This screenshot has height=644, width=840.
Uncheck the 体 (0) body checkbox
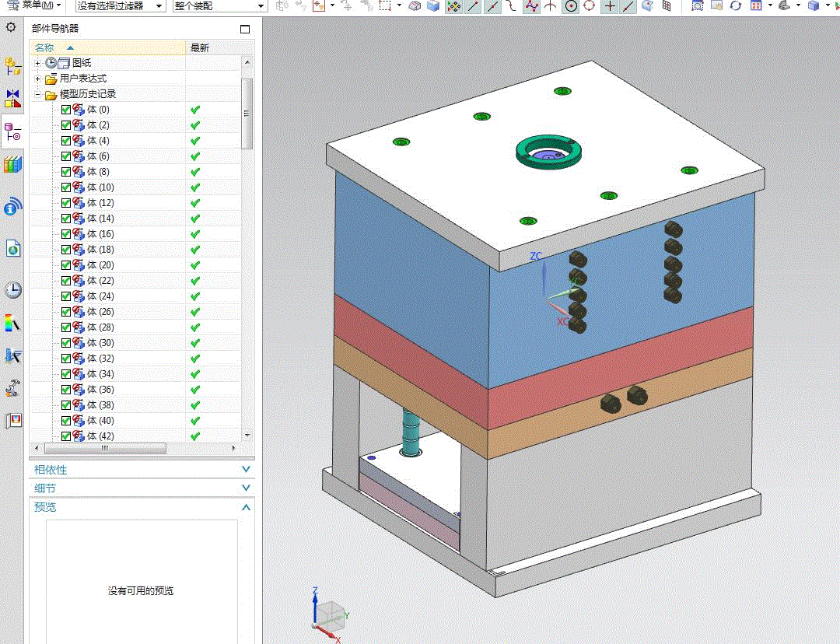pyautogui.click(x=65, y=110)
